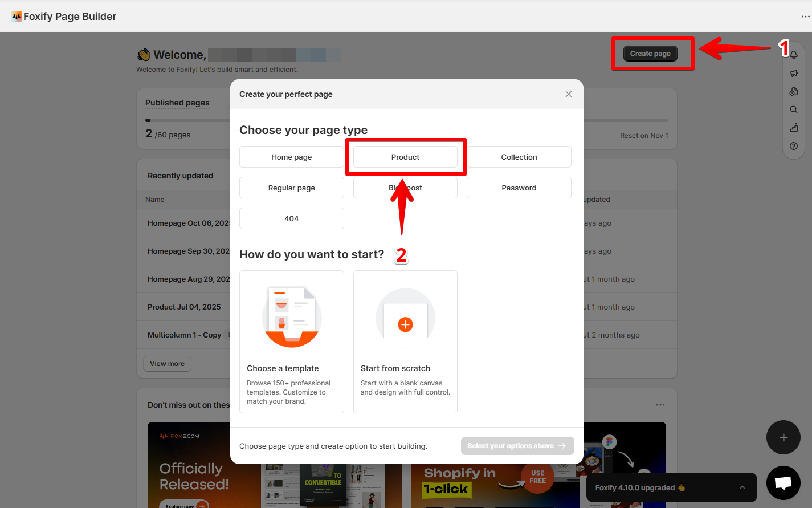
Task: Click the Create page button
Action: (650, 54)
